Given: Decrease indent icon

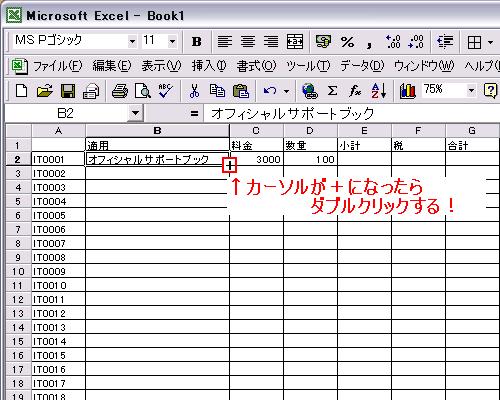Looking at the screenshot, I should 445,42.
